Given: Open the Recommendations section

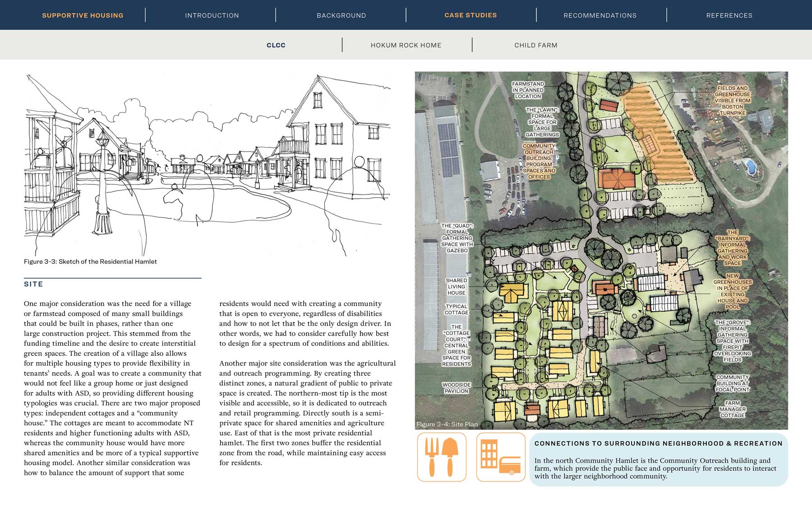Looking at the screenshot, I should [x=600, y=15].
